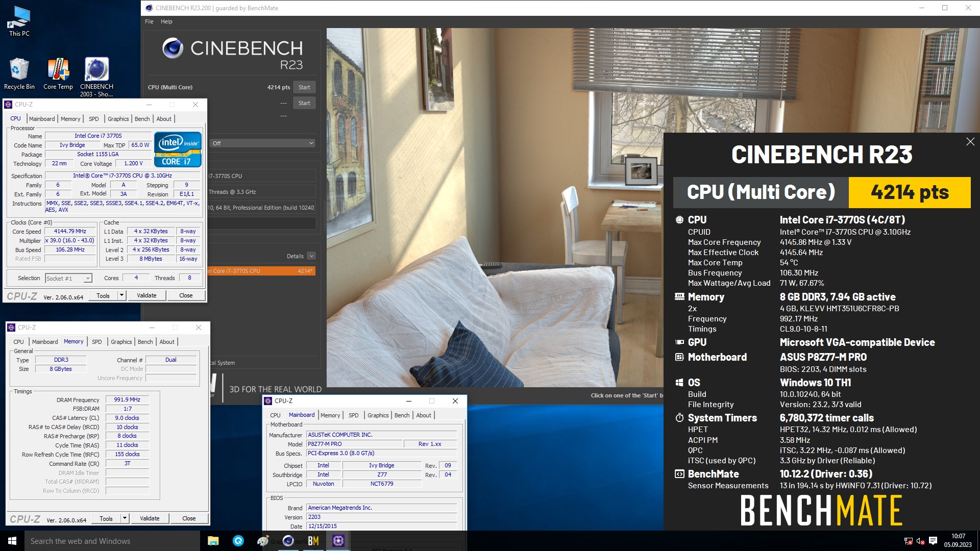Click the Search the web and Windows box
The width and height of the screenshot is (980, 551).
pos(112,541)
